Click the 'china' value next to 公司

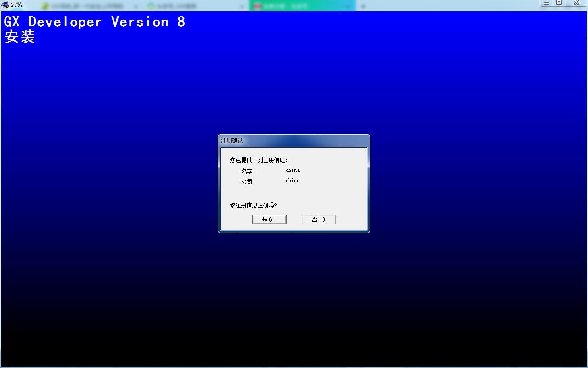tap(293, 181)
